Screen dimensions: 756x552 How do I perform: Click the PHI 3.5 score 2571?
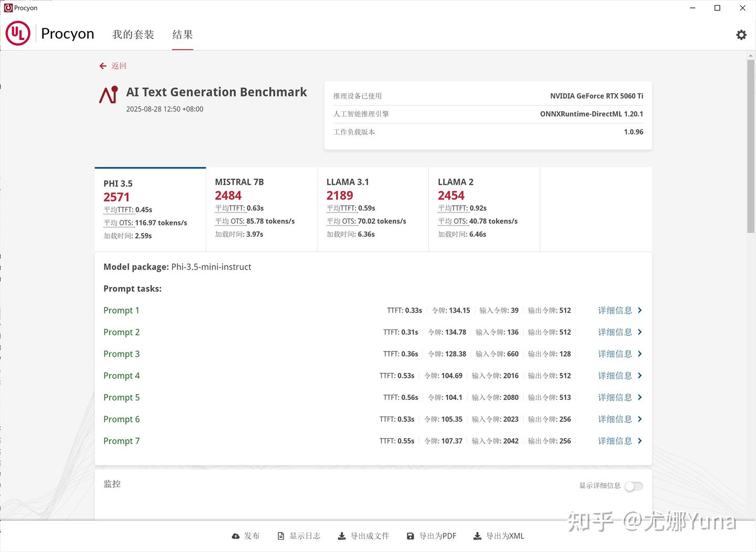coord(117,197)
